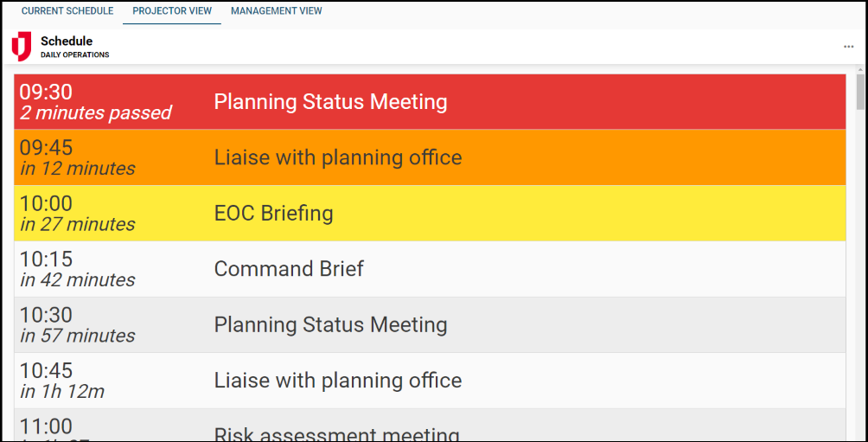This screenshot has height=442, width=868.
Task: Switch to the Current Schedule tab
Action: tap(67, 11)
